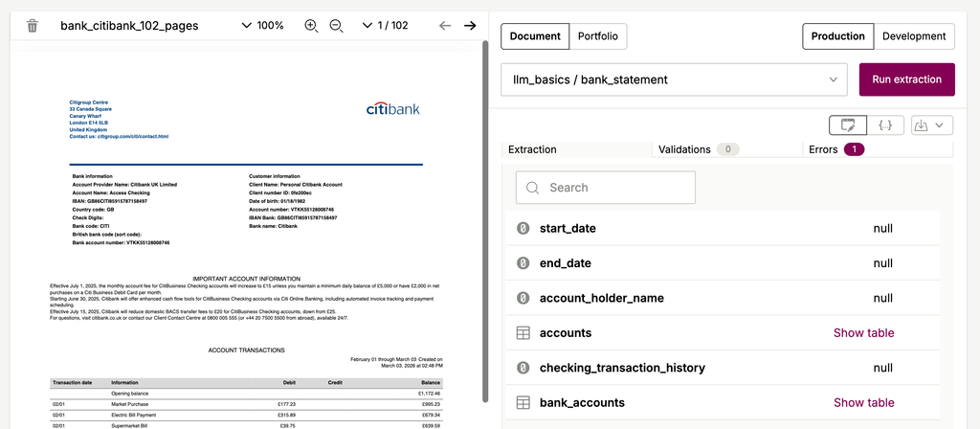Select the Portfolio mode toggle
The image size is (980, 429).
597,36
